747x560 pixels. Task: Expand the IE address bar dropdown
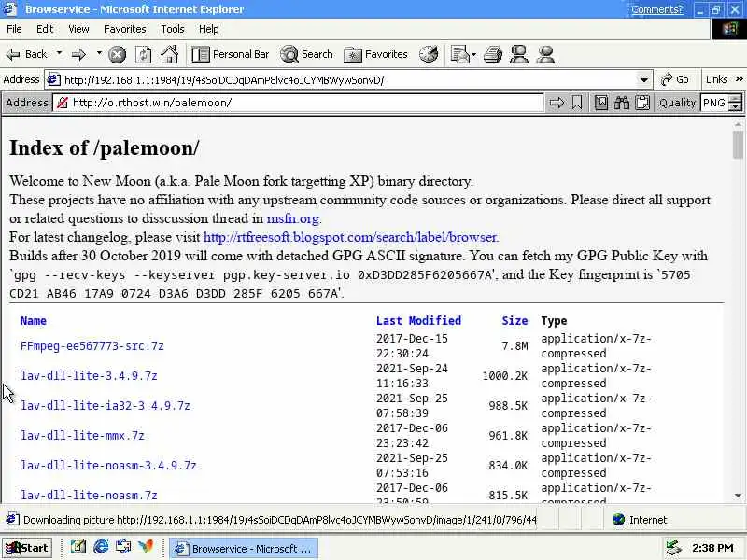click(643, 80)
